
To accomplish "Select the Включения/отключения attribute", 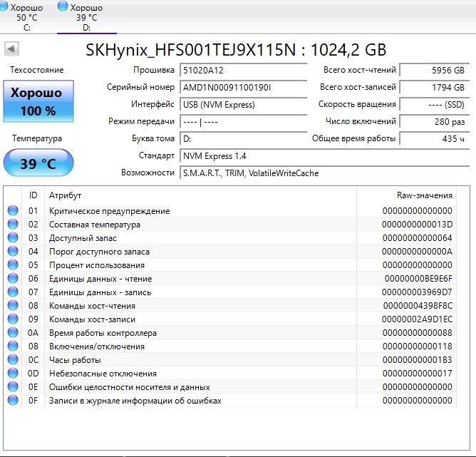I will (96, 346).
